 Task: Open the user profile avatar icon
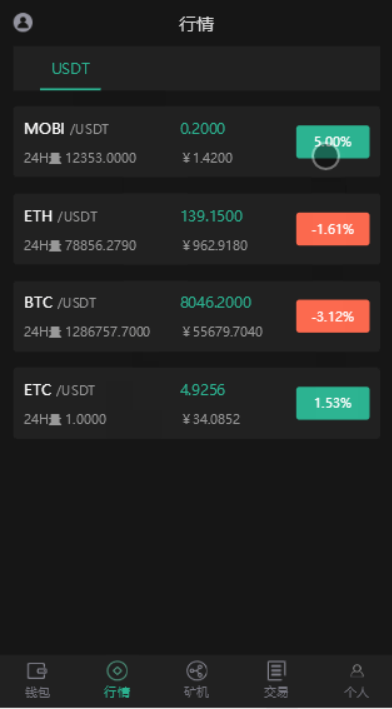coord(23,22)
